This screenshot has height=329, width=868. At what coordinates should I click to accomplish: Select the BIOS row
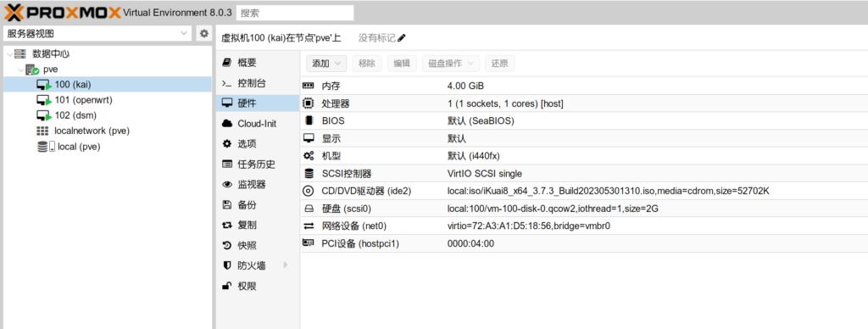coord(584,120)
